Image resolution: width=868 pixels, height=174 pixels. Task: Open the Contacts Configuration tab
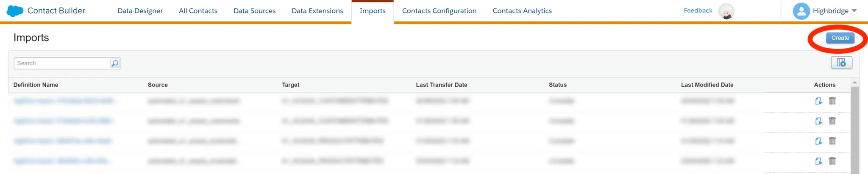coord(439,11)
